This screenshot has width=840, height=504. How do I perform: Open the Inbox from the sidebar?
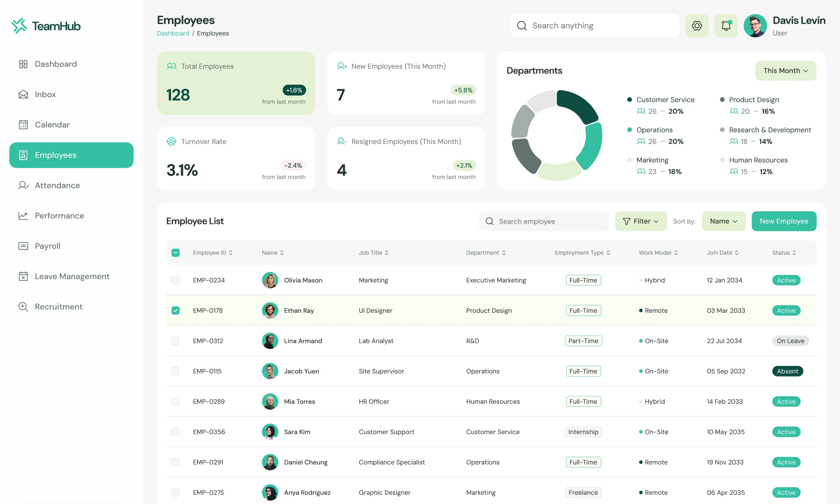pos(45,94)
